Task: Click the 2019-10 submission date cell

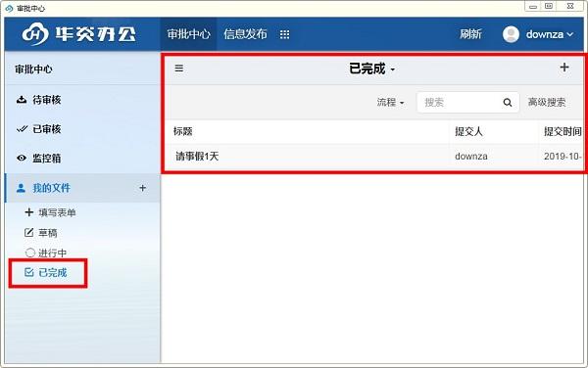Action: [x=563, y=157]
